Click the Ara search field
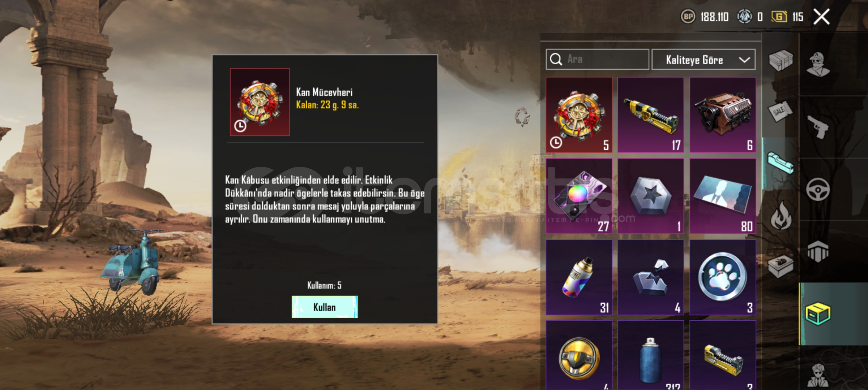Image resolution: width=868 pixels, height=390 pixels. (x=597, y=59)
